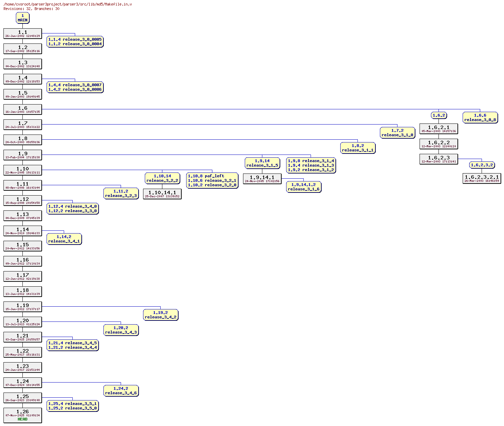This screenshot has width=504, height=426.
Task: Select tag release_3_1_3
Action: click(318, 165)
